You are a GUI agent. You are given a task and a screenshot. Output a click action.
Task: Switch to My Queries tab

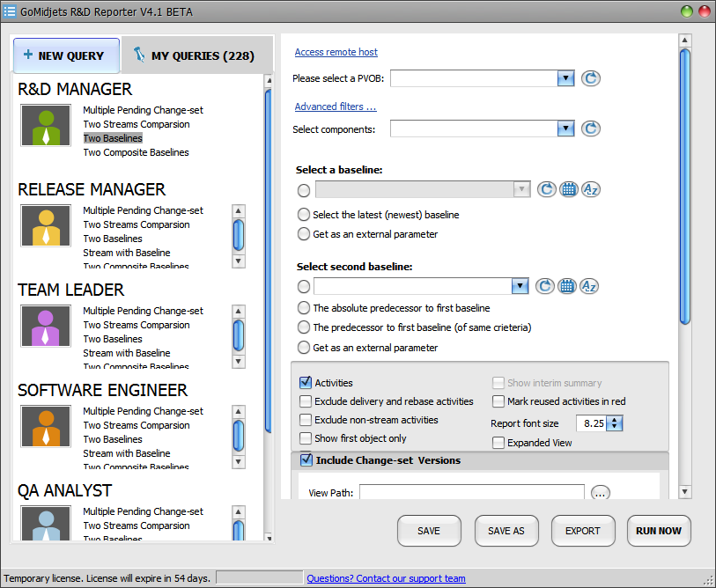tap(194, 55)
